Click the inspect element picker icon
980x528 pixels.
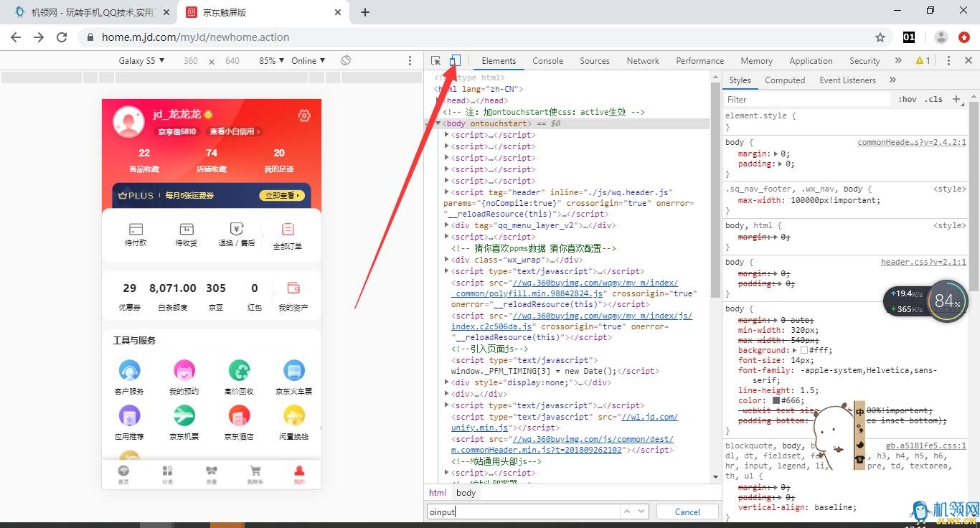click(435, 61)
